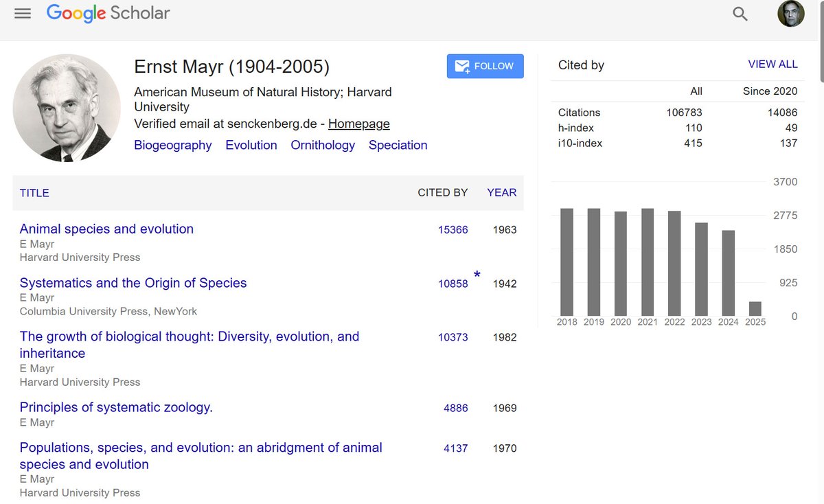Sort publications by CITED BY header
Image resolution: width=824 pixels, height=504 pixels.
(443, 193)
